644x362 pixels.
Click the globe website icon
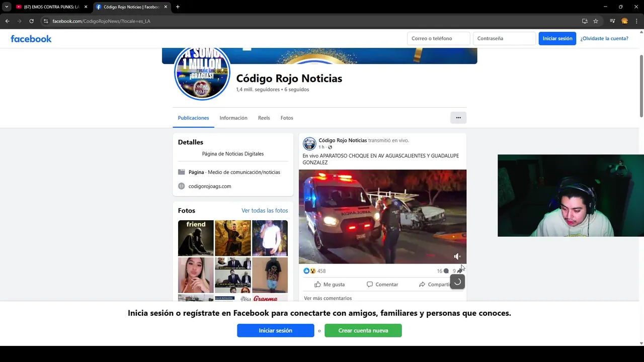[182, 186]
